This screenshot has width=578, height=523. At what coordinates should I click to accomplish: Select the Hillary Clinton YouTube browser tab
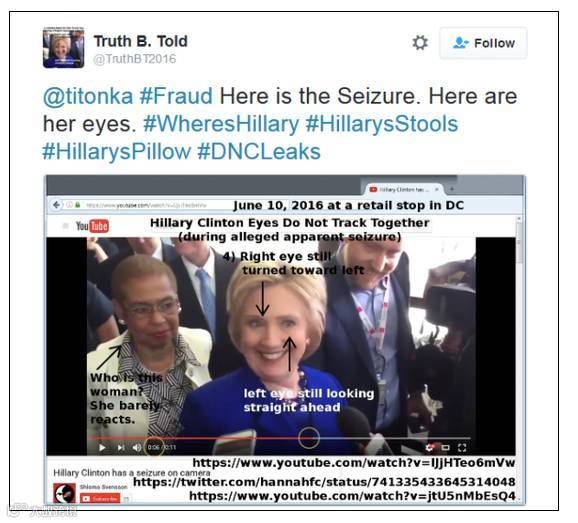click(405, 189)
